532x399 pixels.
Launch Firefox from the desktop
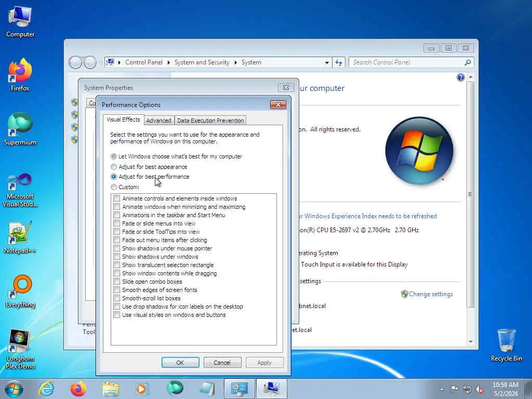click(20, 75)
